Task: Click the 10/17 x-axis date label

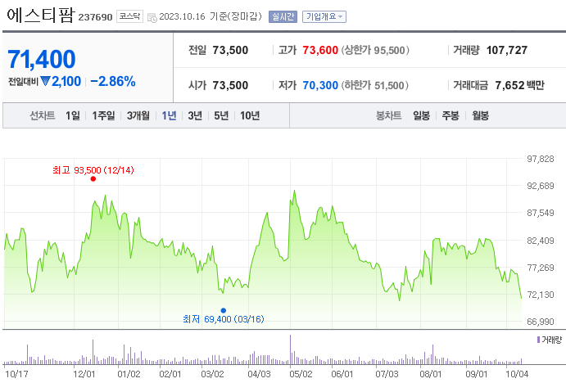Action: [x=16, y=374]
